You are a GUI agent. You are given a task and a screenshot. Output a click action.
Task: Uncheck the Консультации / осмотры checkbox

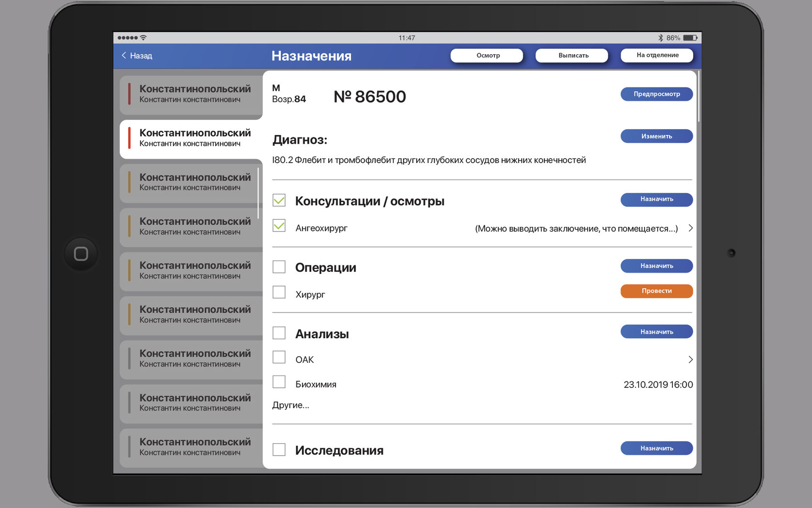(279, 200)
